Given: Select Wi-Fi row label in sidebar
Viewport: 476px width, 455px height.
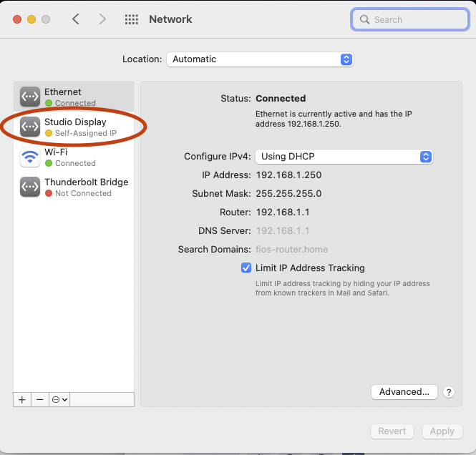Looking at the screenshot, I should coord(56,152).
